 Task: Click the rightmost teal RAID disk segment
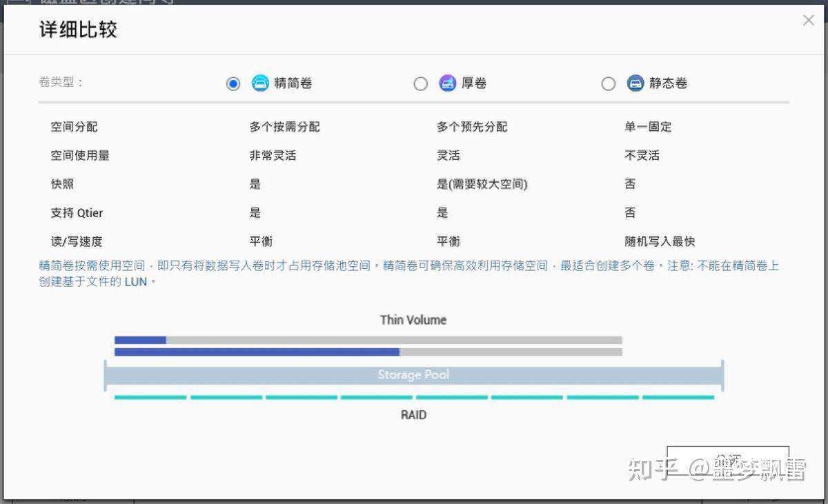click(678, 397)
